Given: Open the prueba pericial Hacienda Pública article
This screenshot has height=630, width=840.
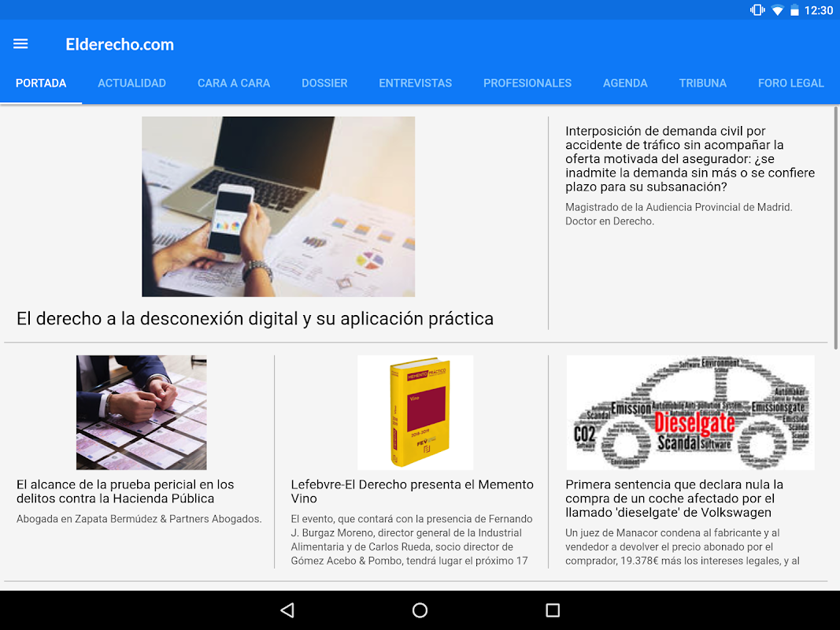Looking at the screenshot, I should tap(125, 491).
